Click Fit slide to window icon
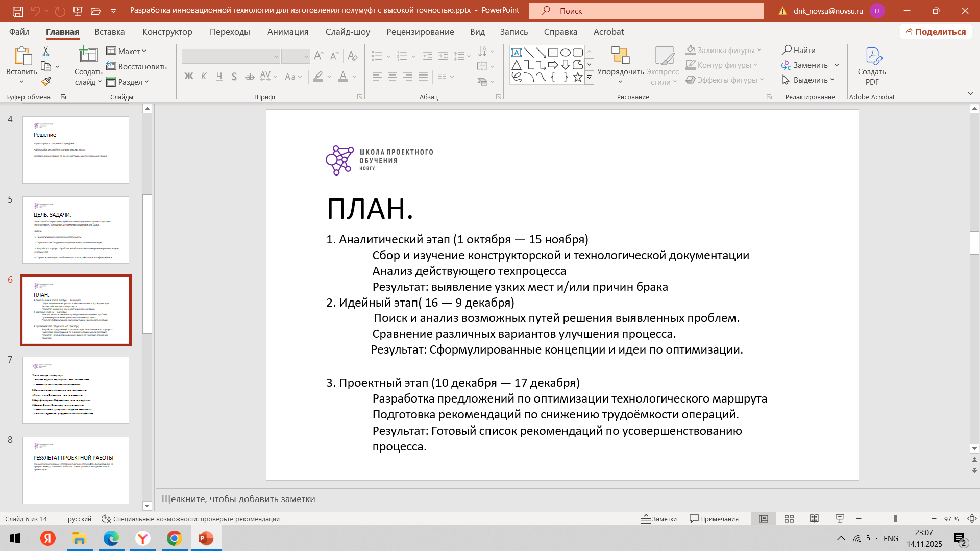The image size is (980, 551). pos(972,519)
